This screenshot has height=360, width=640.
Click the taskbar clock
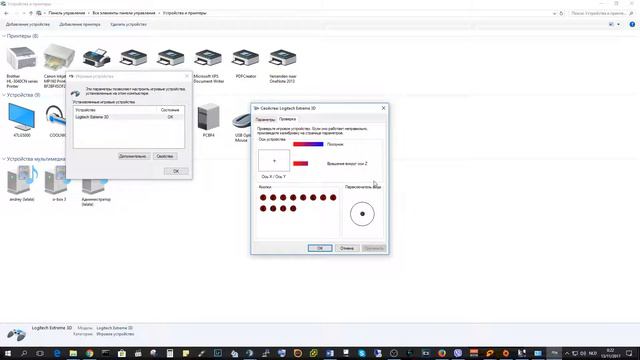[x=611, y=353]
